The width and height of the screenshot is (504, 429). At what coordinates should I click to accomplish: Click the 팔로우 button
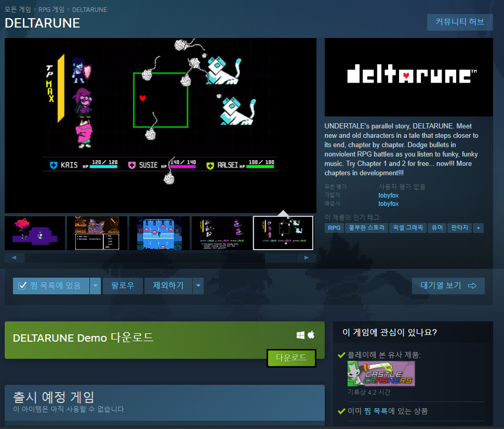(123, 285)
